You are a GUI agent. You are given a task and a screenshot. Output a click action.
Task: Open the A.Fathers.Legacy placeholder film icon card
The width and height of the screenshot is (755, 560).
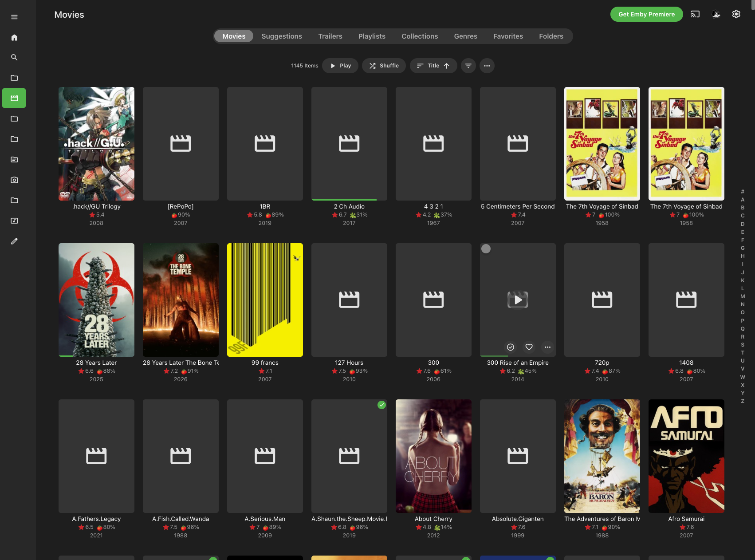coord(96,456)
